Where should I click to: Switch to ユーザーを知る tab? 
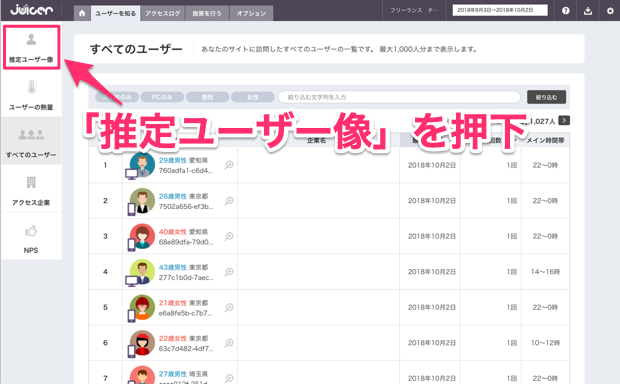tap(115, 13)
